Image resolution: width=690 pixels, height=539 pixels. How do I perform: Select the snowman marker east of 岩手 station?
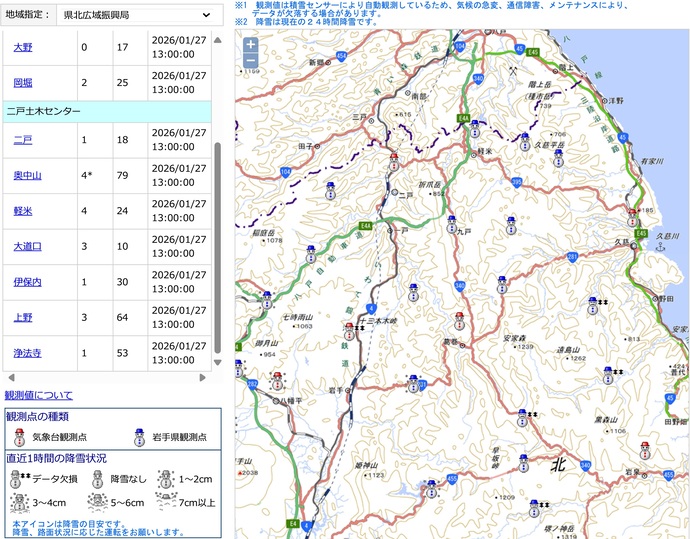(413, 384)
